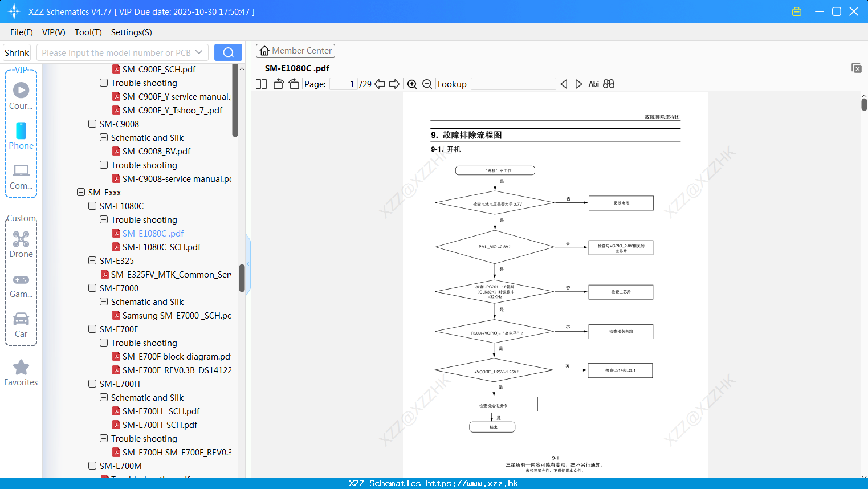Collapse the SM-E700M node
Image resolution: width=868 pixels, height=489 pixels.
pos(92,466)
